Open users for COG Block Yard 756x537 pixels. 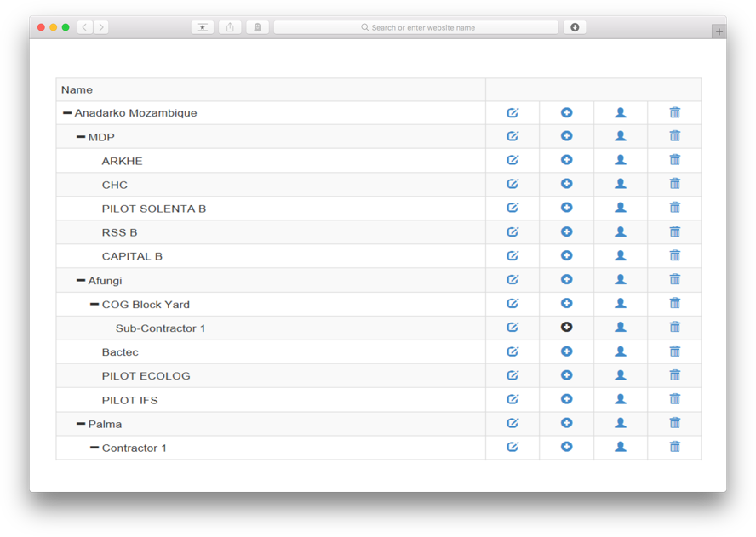(621, 303)
